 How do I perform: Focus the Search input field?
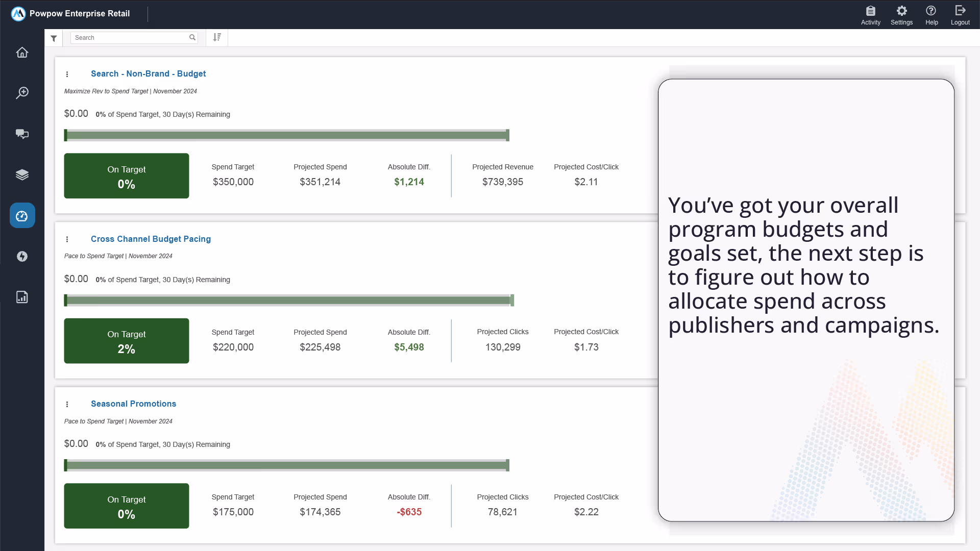click(130, 38)
